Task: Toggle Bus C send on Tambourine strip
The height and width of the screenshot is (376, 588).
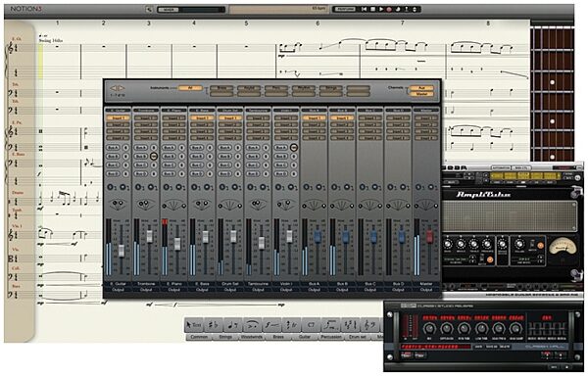Action: (x=253, y=164)
